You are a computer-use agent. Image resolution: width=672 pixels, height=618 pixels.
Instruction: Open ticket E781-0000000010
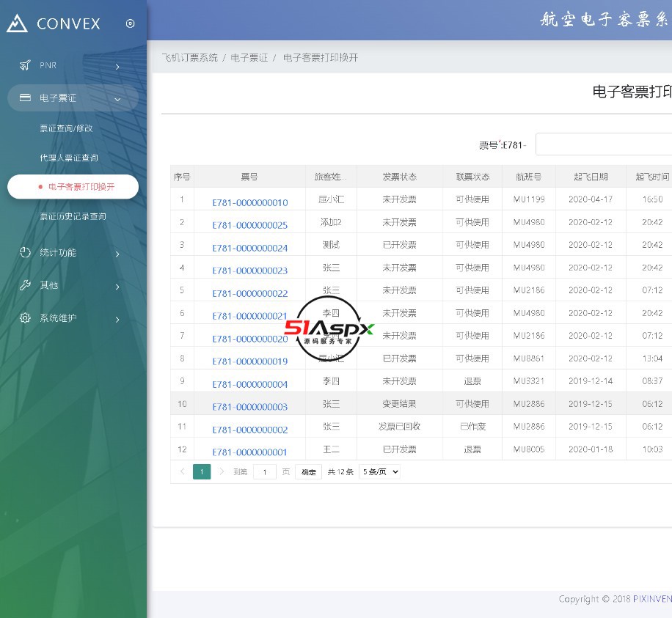pyautogui.click(x=250, y=202)
